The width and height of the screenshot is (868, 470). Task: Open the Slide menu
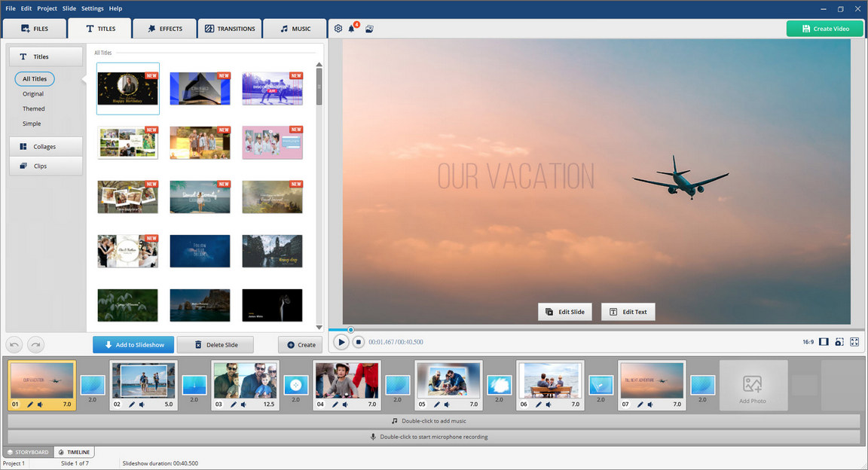click(69, 8)
